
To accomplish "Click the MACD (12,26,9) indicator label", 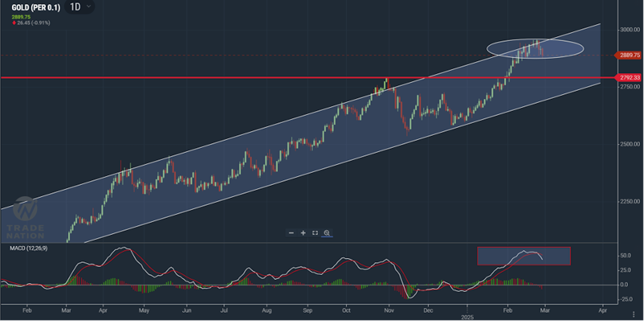I will pyautogui.click(x=29, y=248).
